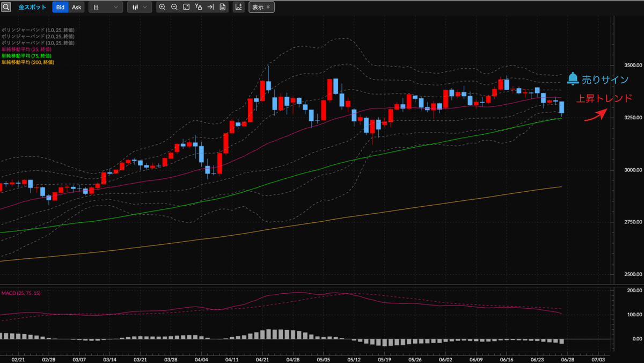Select the Bid price toggle

pyautogui.click(x=61, y=8)
